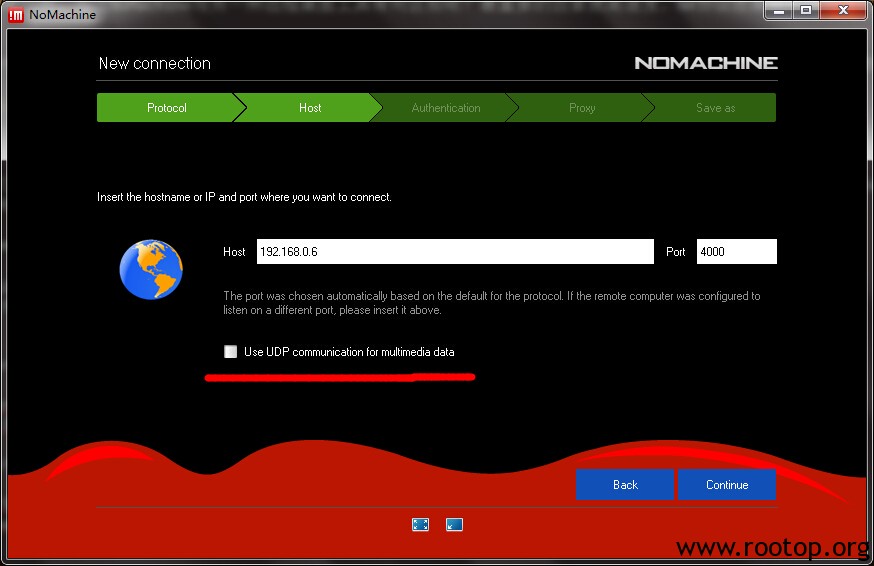Image resolution: width=874 pixels, height=566 pixels.
Task: Click the iconize window icon at bottom
Action: click(454, 525)
